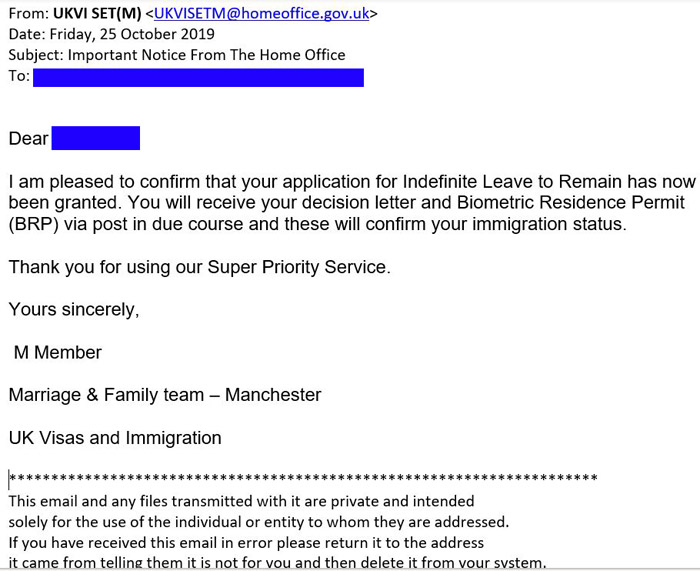Click the redacted name after "Dear"
The width and height of the screenshot is (700, 571).
point(95,138)
